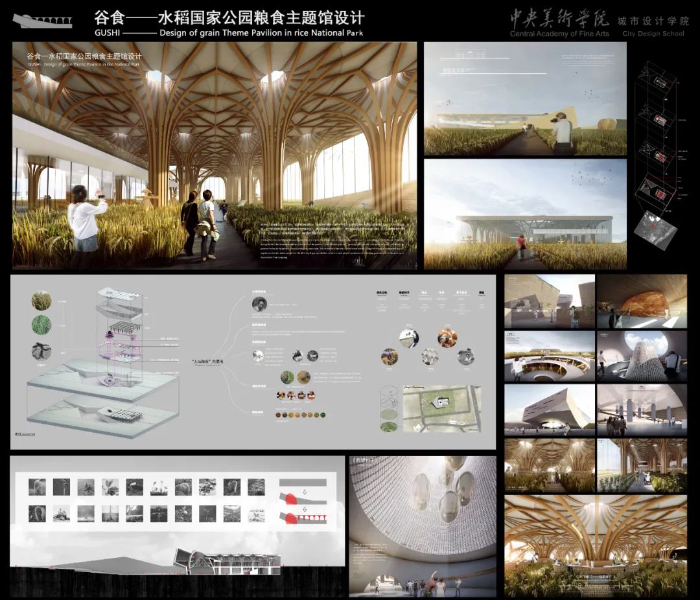Click the circular green grass photo icon
The height and width of the screenshot is (600, 700).
(41, 324)
